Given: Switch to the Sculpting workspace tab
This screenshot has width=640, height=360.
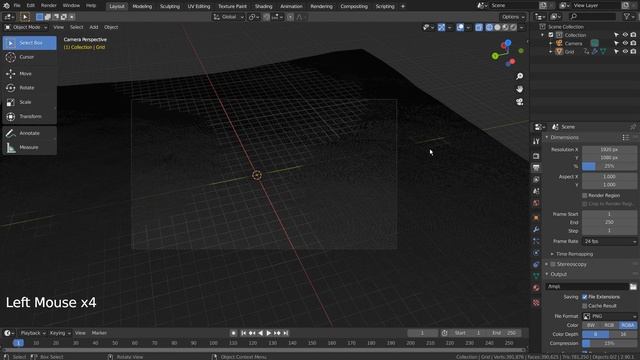Looking at the screenshot, I should [x=170, y=6].
